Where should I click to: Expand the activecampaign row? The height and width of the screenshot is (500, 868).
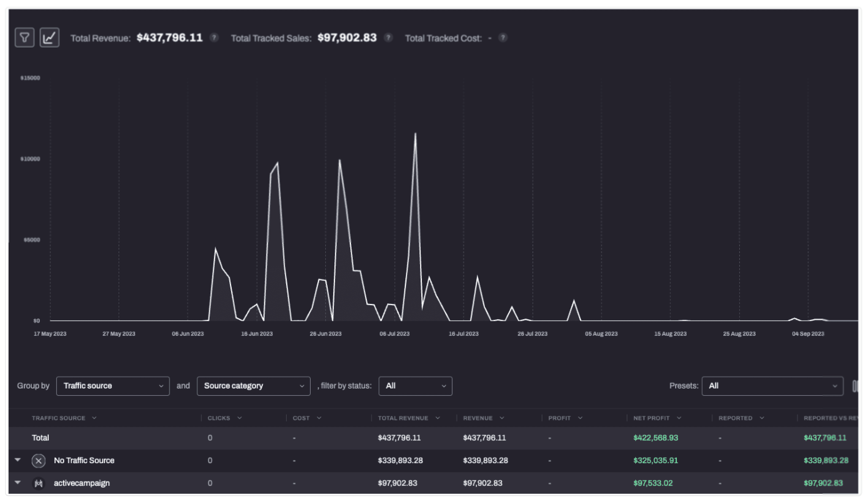(18, 482)
